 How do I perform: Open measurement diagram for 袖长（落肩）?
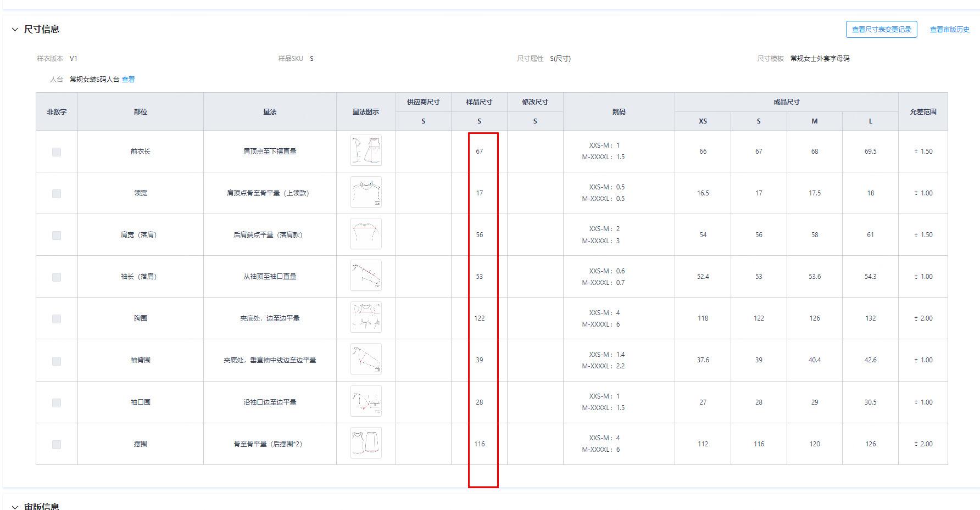pos(366,276)
